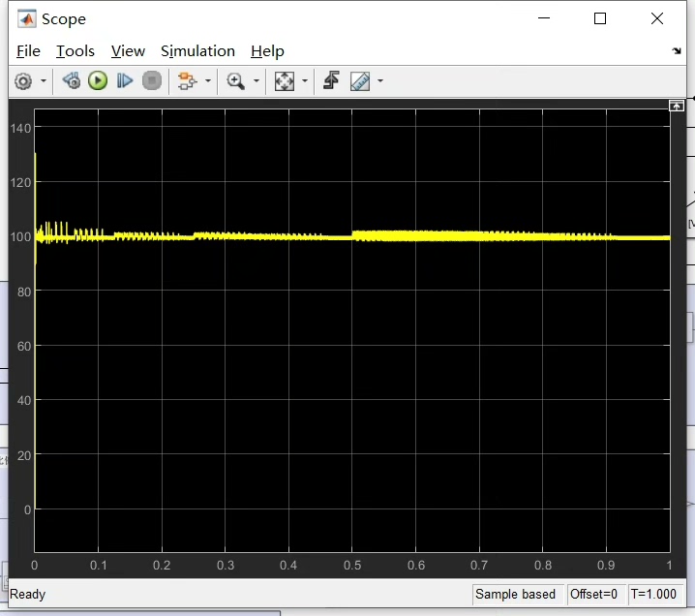This screenshot has height=616, width=695.
Task: Open the Tools menu
Action: click(x=76, y=51)
